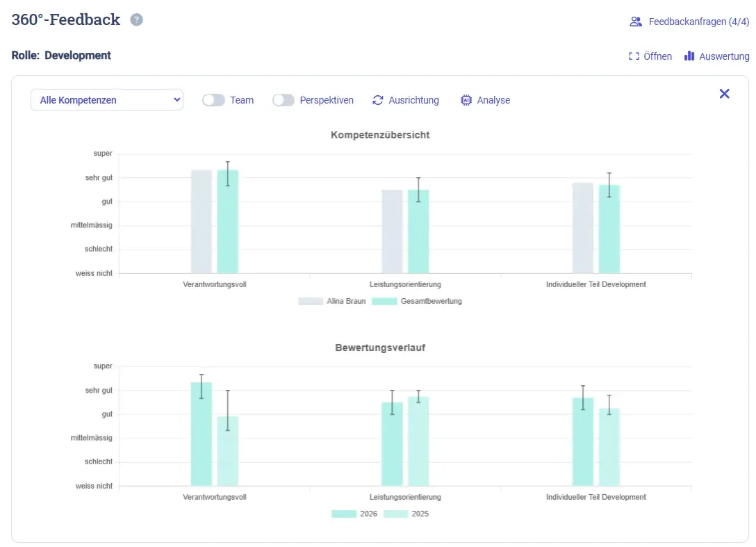Click the 'Rolle: Development' heading
The image size is (756, 547).
point(61,56)
